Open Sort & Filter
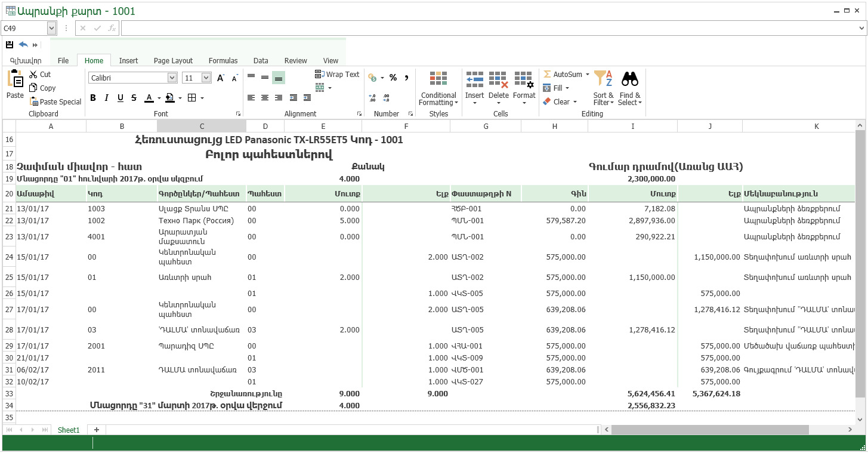This screenshot has height=453, width=868. coord(603,88)
